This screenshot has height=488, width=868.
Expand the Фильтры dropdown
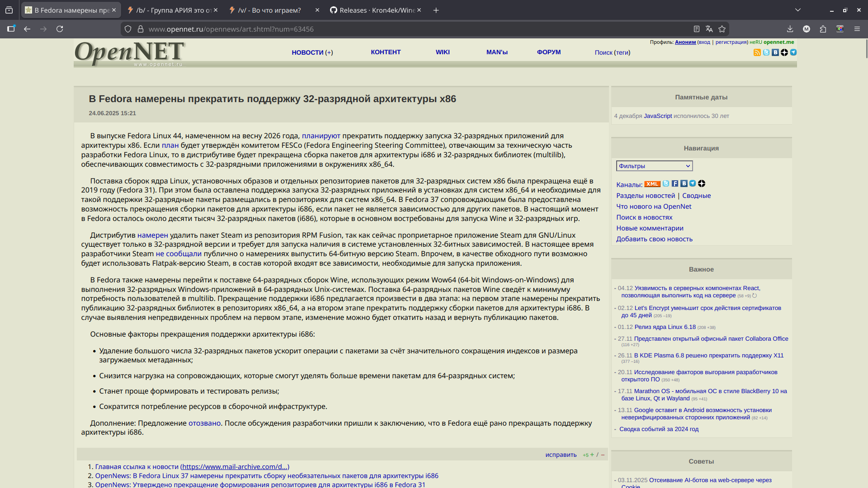tap(654, 166)
